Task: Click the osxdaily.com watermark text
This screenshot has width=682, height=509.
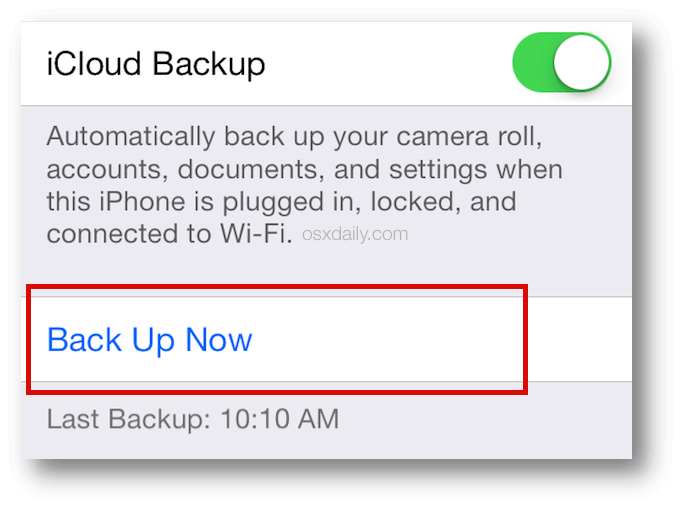Action: 355,234
